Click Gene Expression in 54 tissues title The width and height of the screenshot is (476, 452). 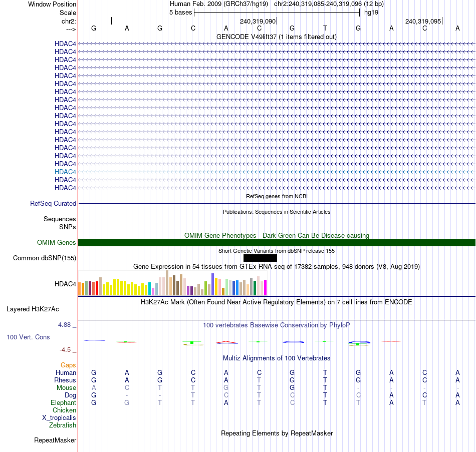pyautogui.click(x=277, y=266)
